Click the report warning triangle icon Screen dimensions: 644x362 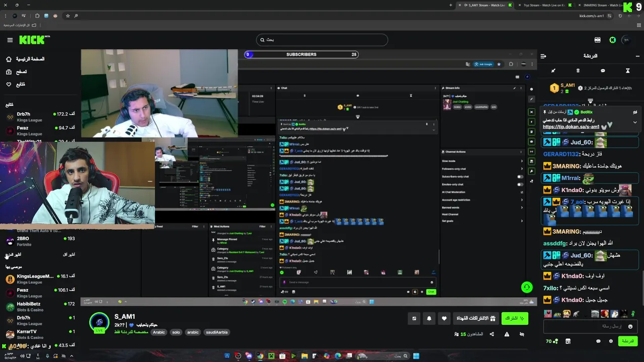tap(507, 334)
